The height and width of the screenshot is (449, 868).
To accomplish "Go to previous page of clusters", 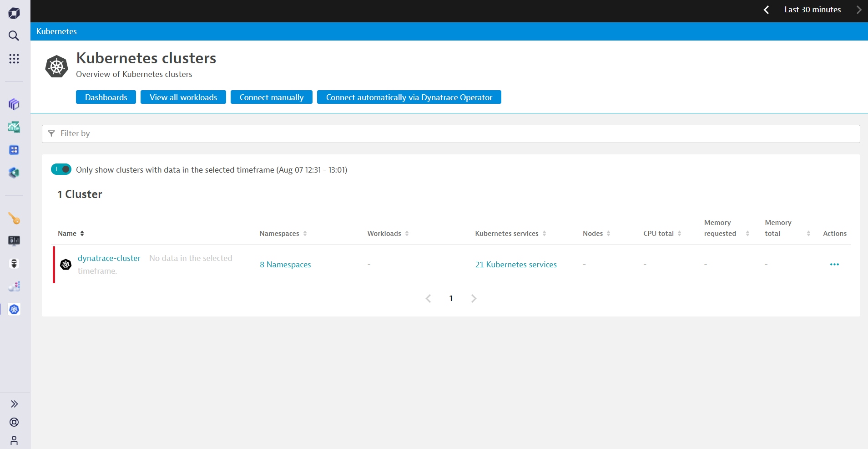I will tap(428, 299).
